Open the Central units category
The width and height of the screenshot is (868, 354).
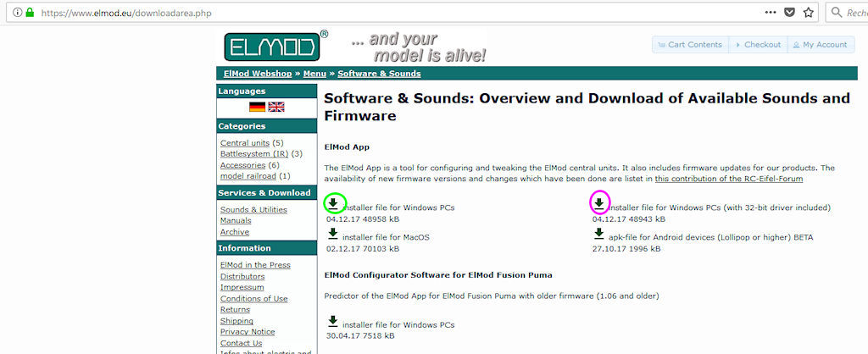245,143
